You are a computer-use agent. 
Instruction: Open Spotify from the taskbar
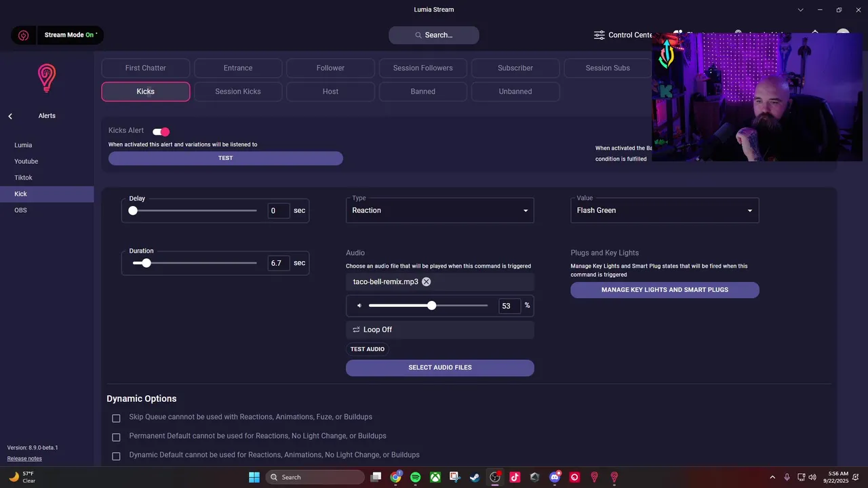coord(415,477)
